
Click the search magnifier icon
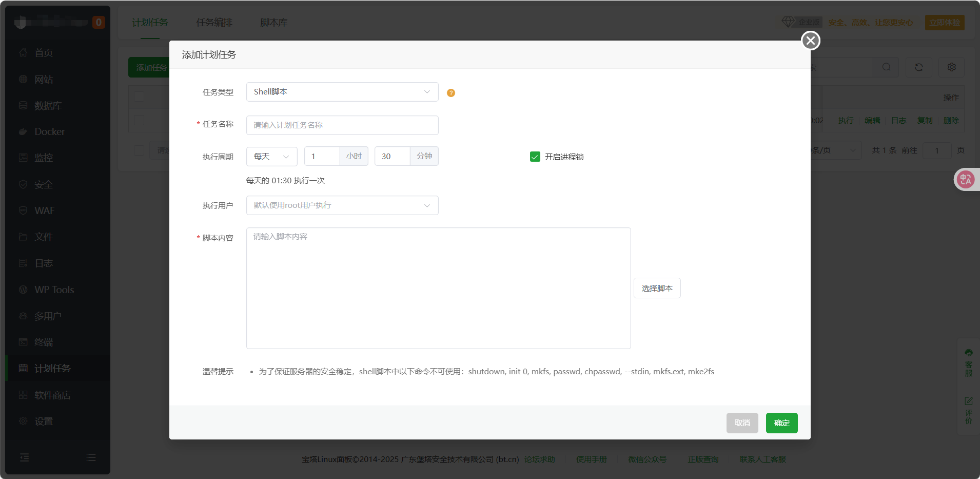click(x=886, y=67)
